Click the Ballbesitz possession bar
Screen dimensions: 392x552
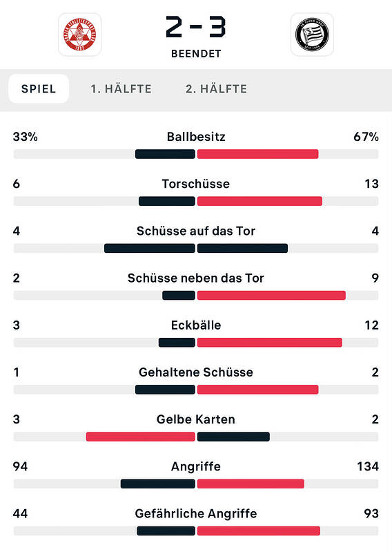[x=196, y=154]
